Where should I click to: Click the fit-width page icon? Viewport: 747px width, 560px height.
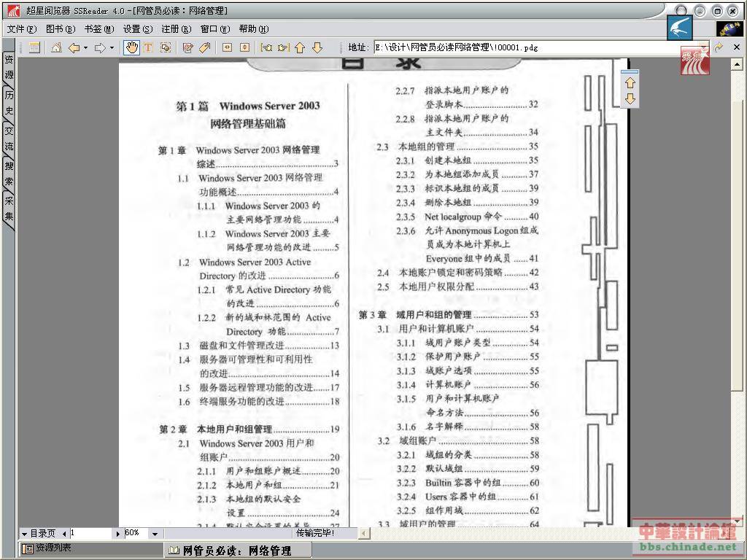click(228, 47)
